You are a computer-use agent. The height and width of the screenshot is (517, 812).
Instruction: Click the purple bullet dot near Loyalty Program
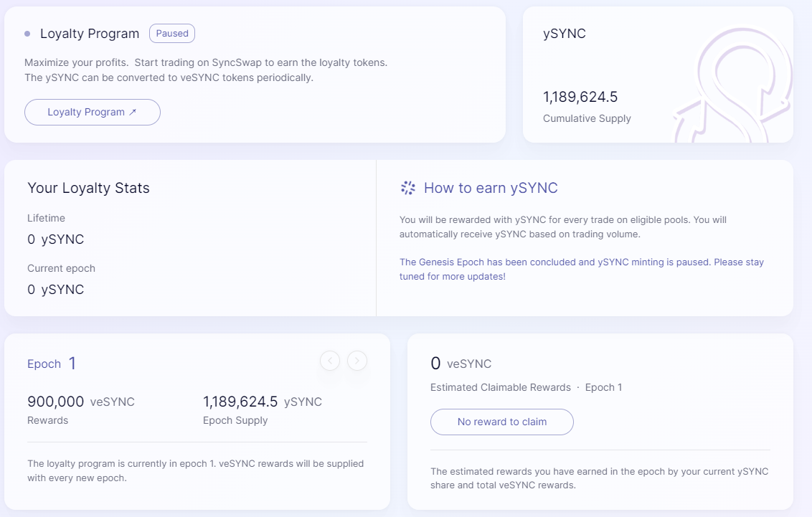click(27, 33)
